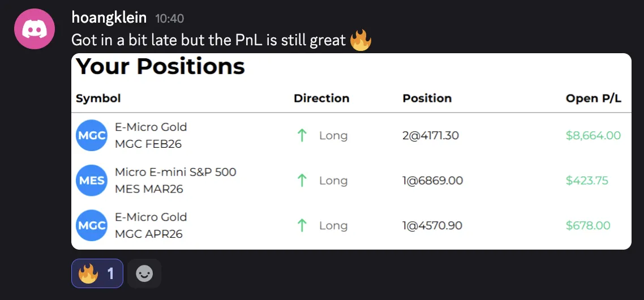
Task: Click the 10:40 message timestamp
Action: pyautogui.click(x=169, y=19)
